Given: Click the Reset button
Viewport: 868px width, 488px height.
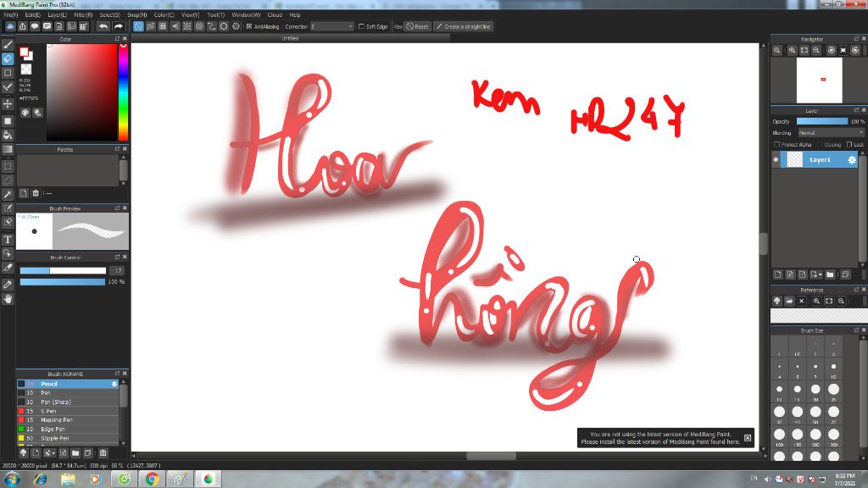Looking at the screenshot, I should [x=417, y=26].
